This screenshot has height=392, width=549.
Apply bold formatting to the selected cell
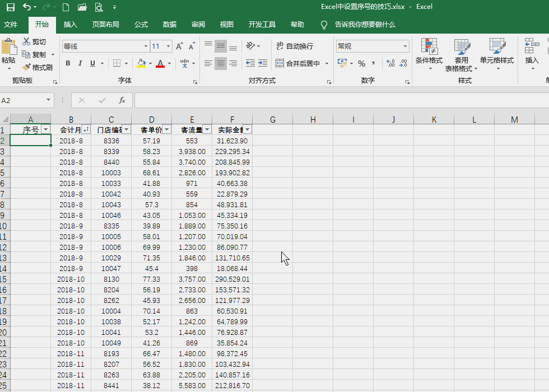point(67,63)
